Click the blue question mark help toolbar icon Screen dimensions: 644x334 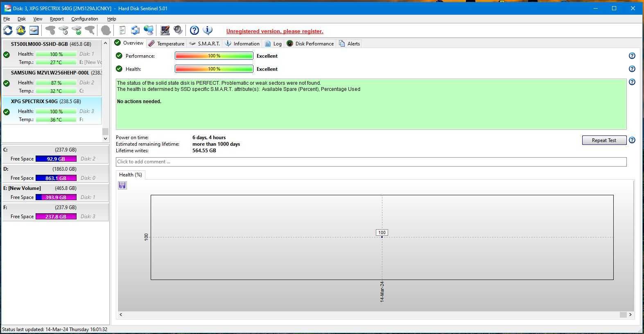[x=194, y=30]
